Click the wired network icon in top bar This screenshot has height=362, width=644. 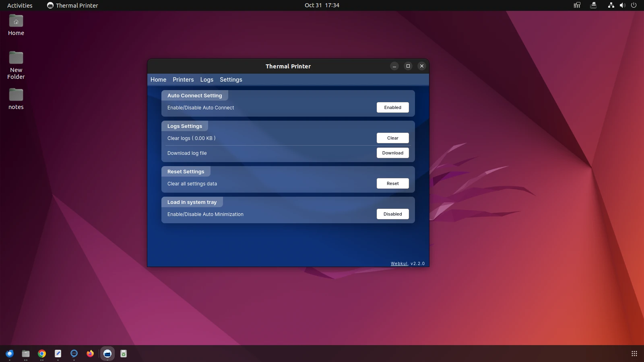611,5
